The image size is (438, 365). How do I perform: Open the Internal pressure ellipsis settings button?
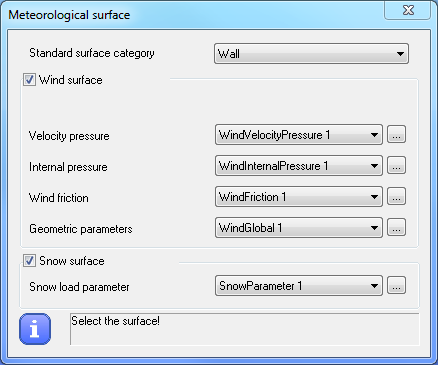click(x=396, y=165)
